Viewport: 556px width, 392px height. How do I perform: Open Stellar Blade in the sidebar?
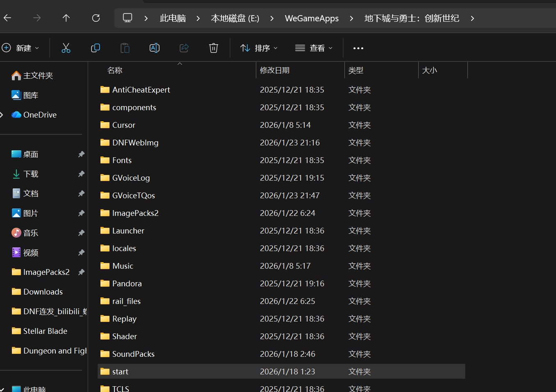pos(45,331)
